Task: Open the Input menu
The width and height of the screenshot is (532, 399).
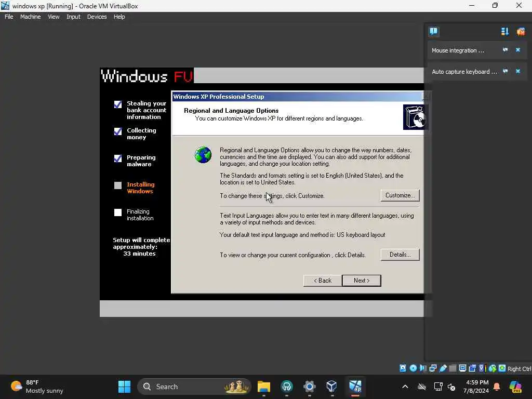Action: [x=73, y=17]
